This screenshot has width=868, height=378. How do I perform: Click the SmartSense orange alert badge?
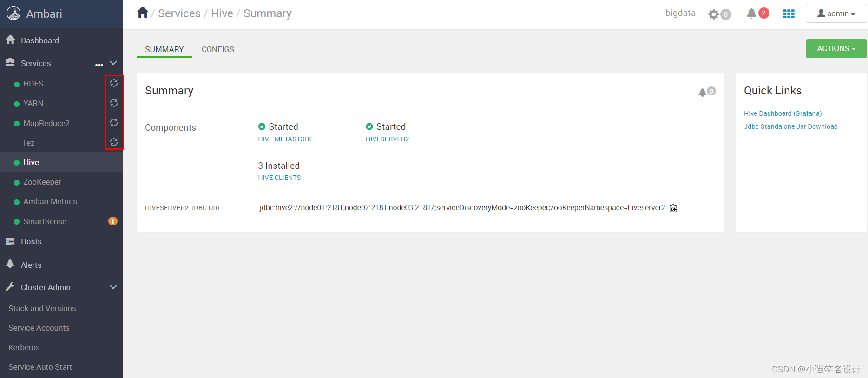[113, 221]
